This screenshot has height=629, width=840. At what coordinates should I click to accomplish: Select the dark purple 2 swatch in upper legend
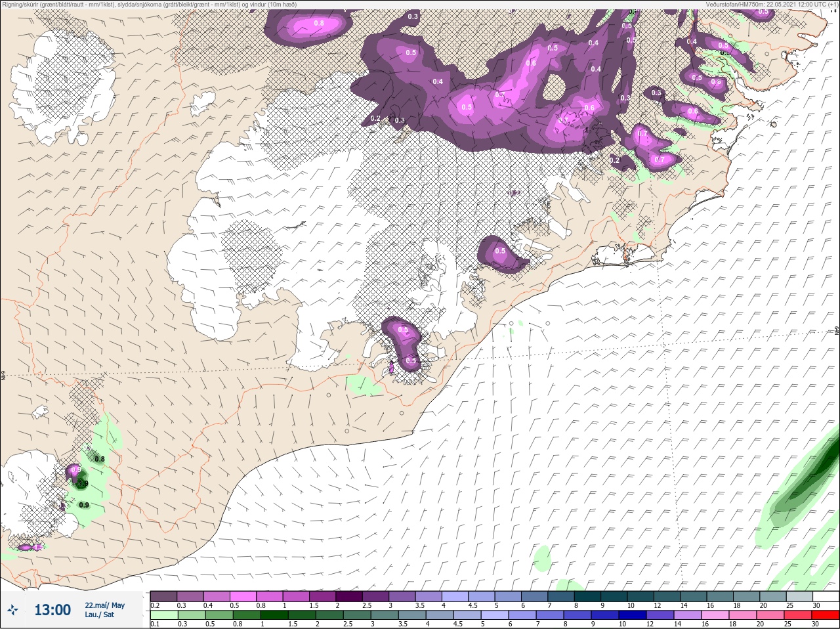(349, 597)
